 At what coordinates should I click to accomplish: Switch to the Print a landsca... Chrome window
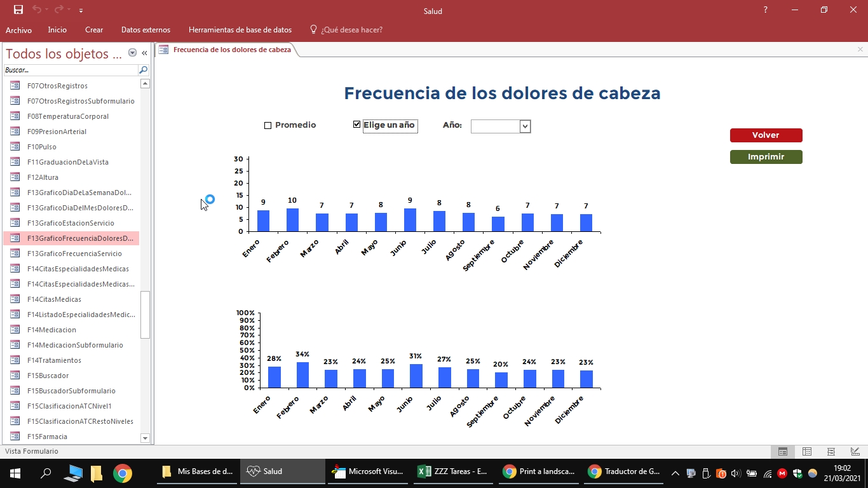click(538, 472)
